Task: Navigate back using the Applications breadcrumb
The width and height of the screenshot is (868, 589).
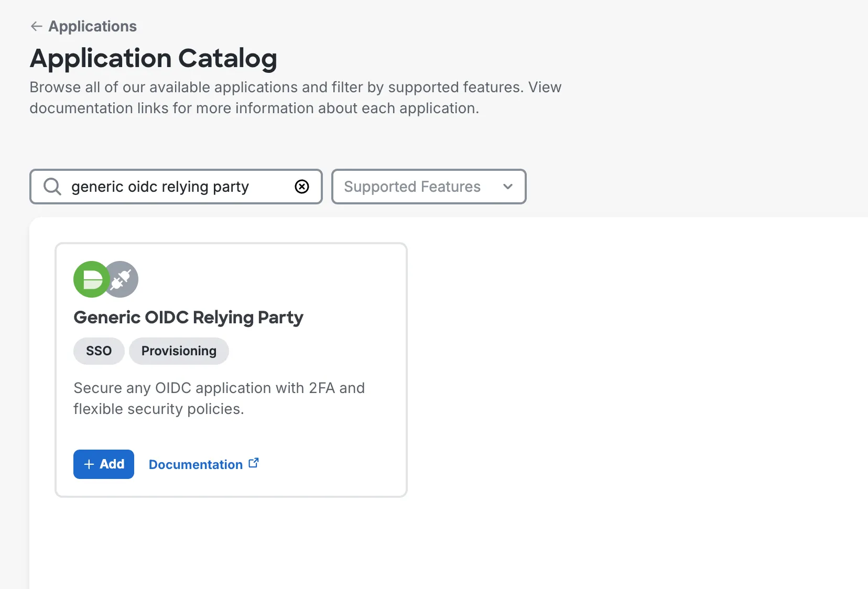Action: tap(92, 26)
